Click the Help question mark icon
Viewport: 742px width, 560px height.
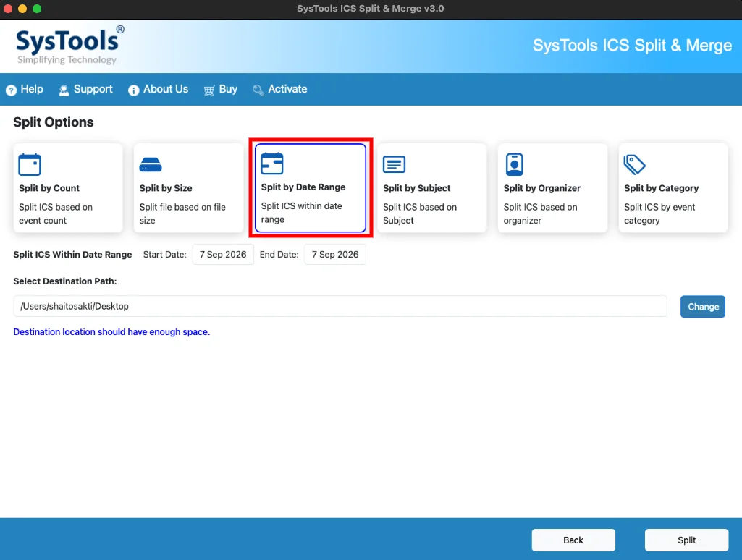click(x=11, y=90)
